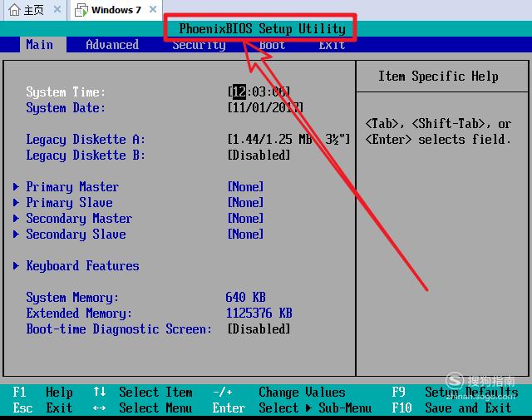Open the Secondary Master submenu
This screenshot has height=420, width=532.
pos(79,219)
